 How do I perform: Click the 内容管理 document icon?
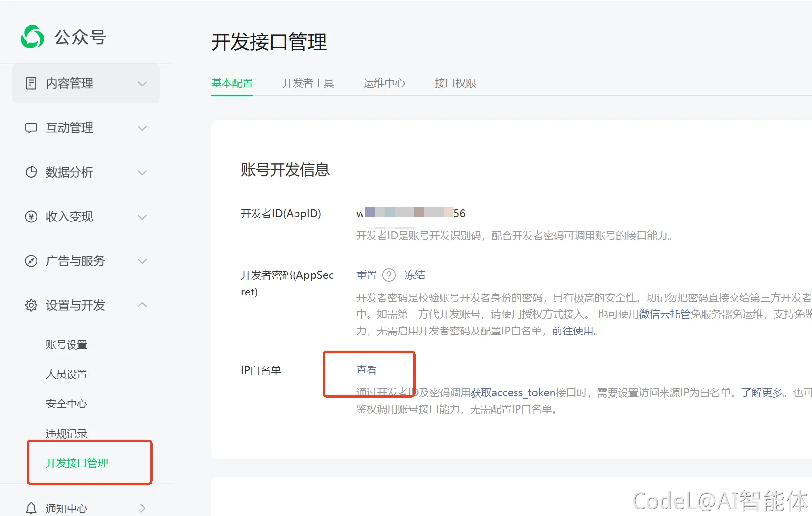click(x=31, y=83)
